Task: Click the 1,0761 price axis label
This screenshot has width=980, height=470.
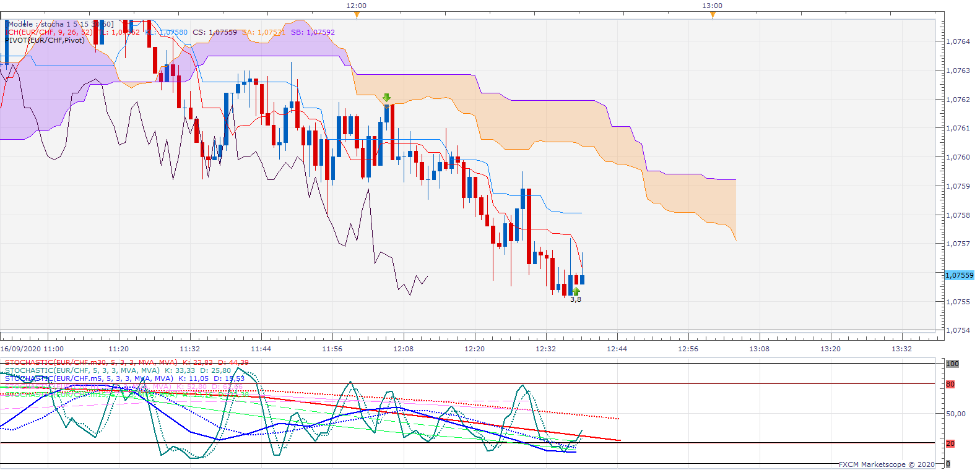Action: [x=958, y=129]
